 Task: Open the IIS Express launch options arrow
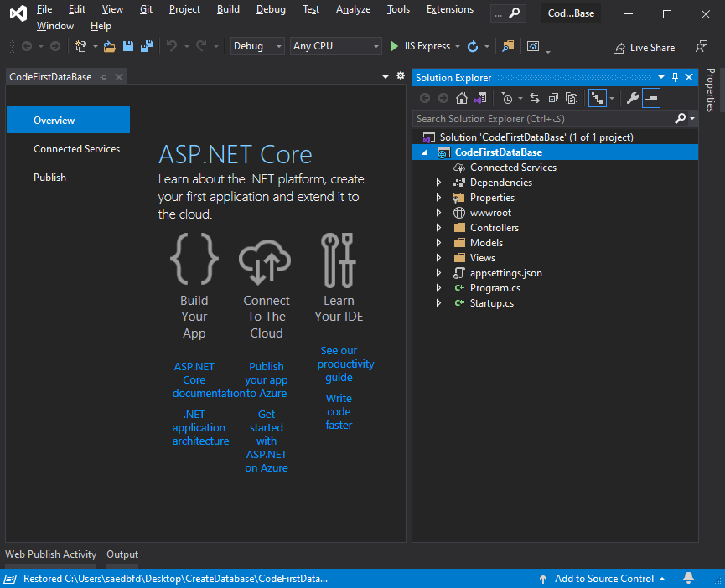(458, 46)
